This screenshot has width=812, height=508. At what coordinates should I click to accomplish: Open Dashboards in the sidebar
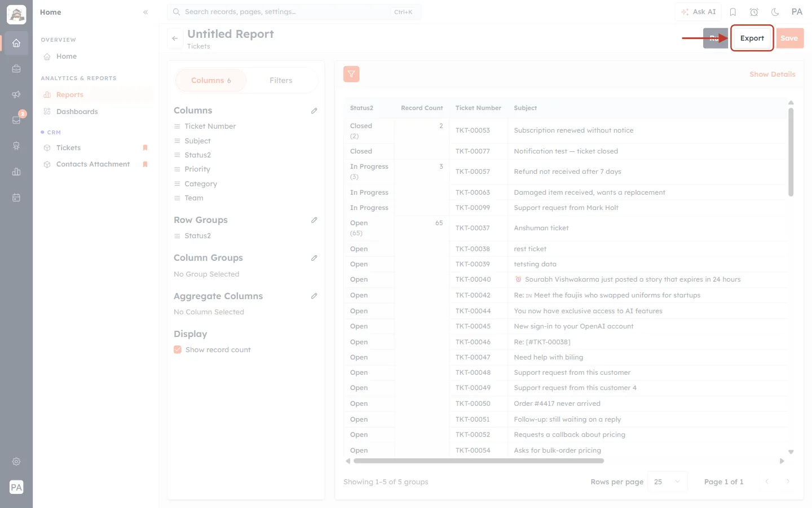pos(96,112)
